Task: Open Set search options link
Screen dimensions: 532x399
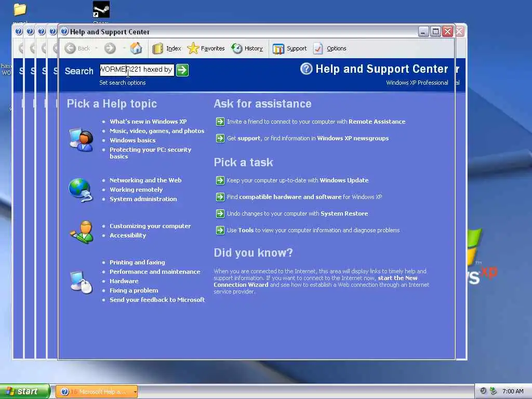Action: pyautogui.click(x=123, y=83)
